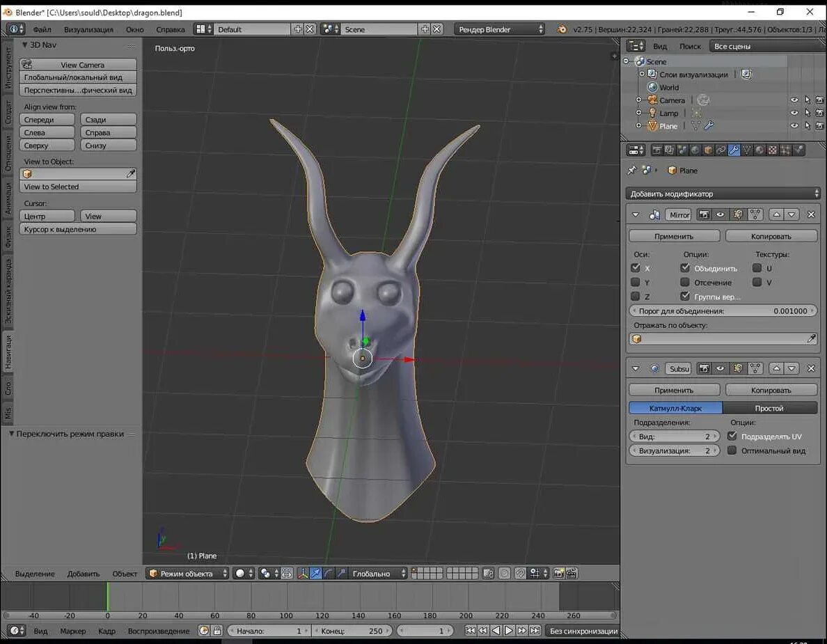
Task: Click the View Camera button
Action: click(x=78, y=64)
